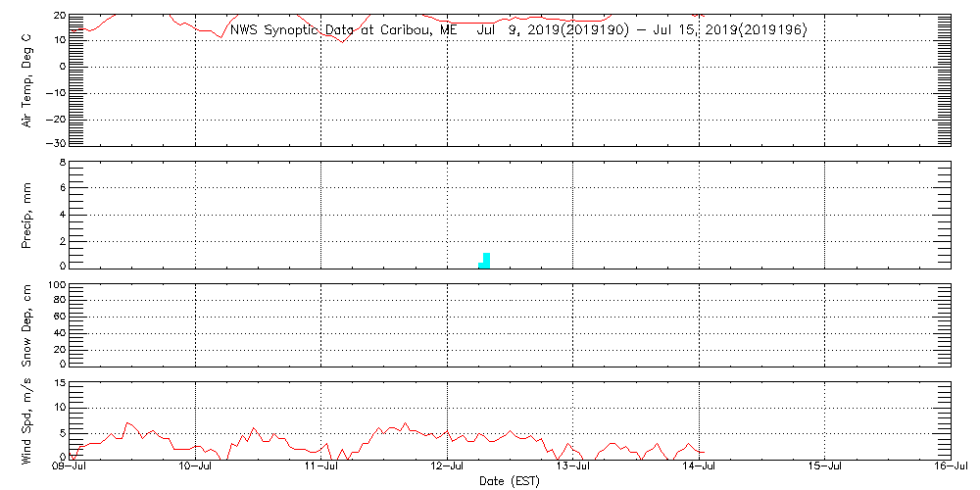Click the '14-Jul' date tick label

[x=700, y=466]
